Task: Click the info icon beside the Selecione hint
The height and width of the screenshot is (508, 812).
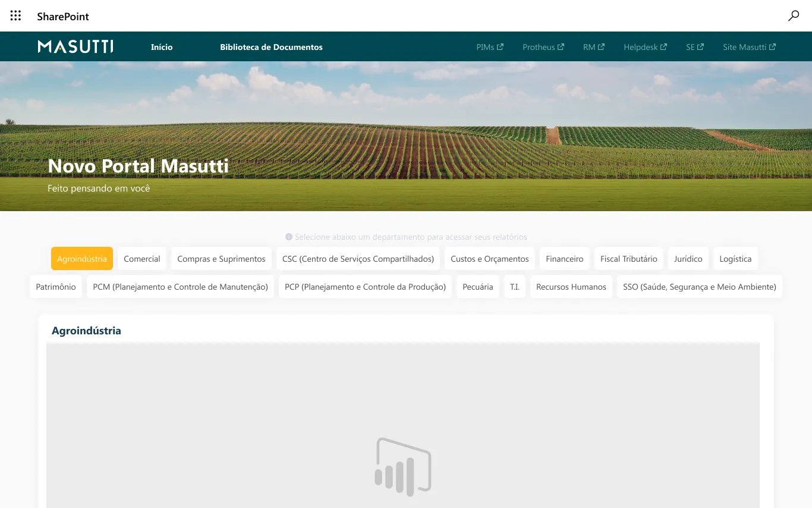Action: coord(289,237)
